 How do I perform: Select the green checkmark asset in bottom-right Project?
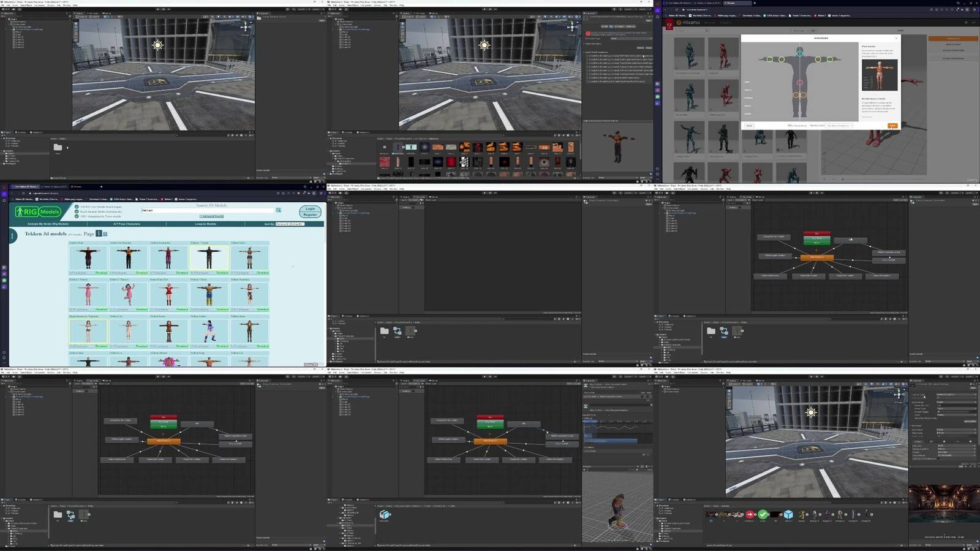click(763, 514)
